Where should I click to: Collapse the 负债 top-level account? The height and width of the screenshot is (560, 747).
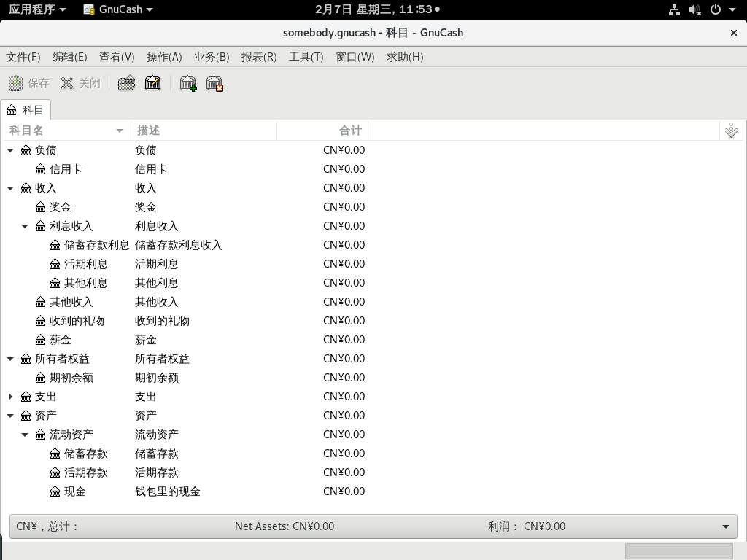[x=10, y=150]
